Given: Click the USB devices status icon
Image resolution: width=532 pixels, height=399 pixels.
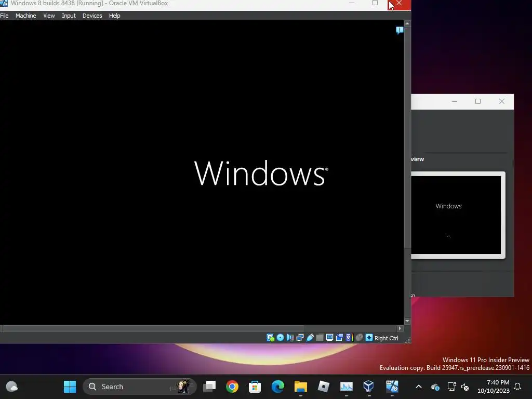Looking at the screenshot, I should coord(310,338).
